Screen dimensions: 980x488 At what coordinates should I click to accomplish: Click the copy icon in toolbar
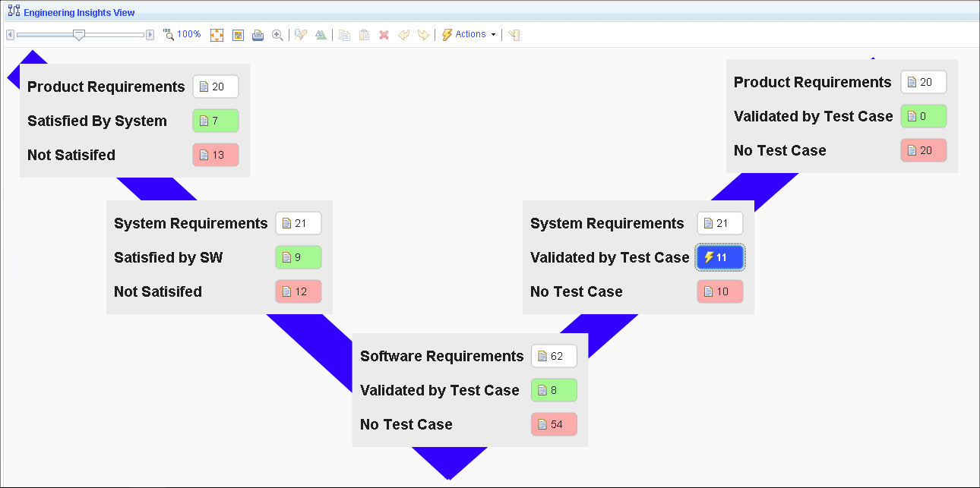(344, 35)
